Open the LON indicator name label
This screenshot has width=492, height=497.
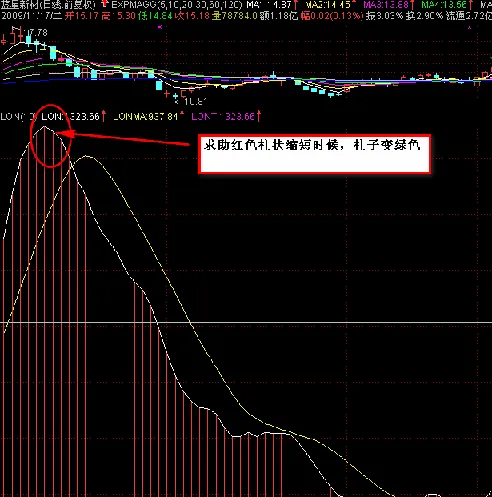pos(19,116)
